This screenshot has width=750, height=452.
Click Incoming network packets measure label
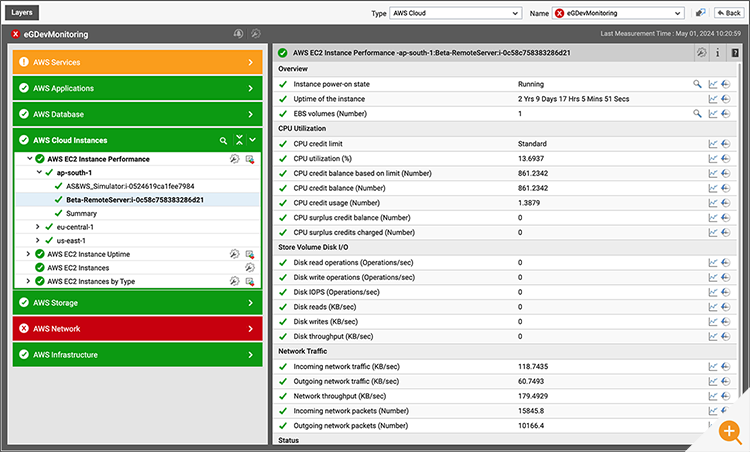click(x=351, y=411)
